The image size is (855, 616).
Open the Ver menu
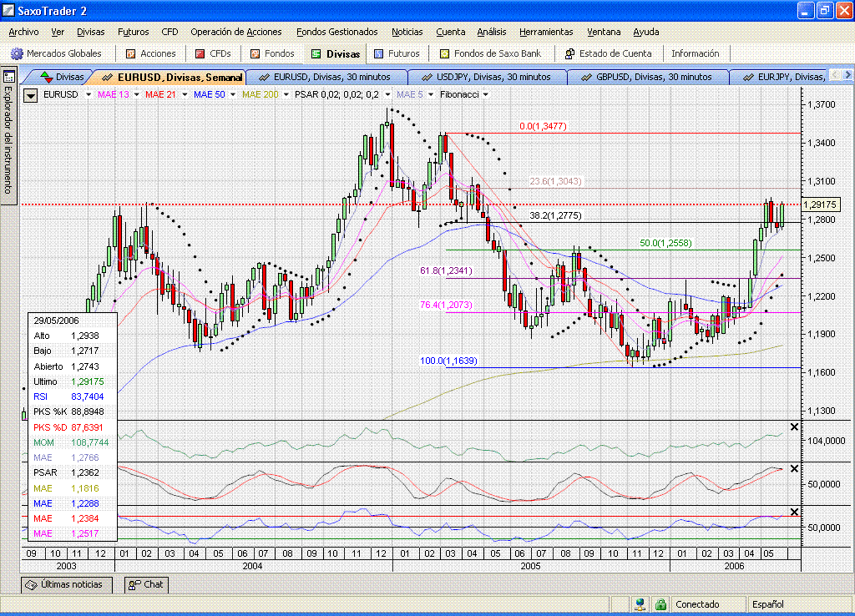[58, 33]
